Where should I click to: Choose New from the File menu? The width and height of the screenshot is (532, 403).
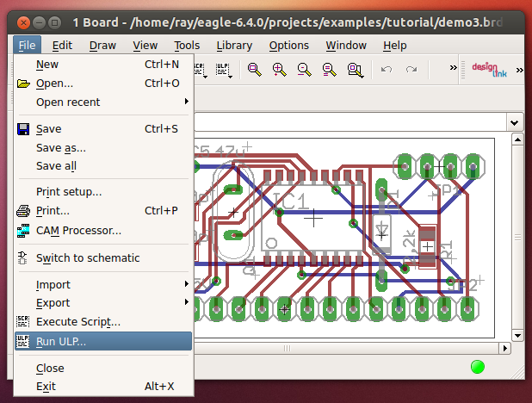103,65
